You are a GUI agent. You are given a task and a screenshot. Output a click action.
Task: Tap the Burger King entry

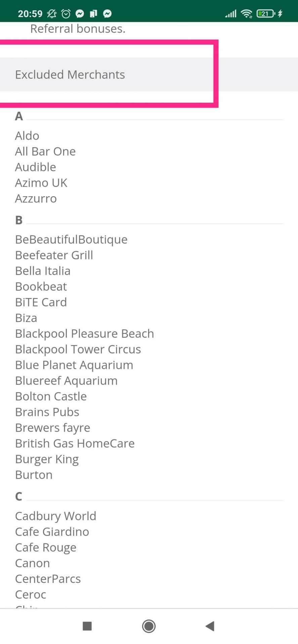click(x=47, y=459)
